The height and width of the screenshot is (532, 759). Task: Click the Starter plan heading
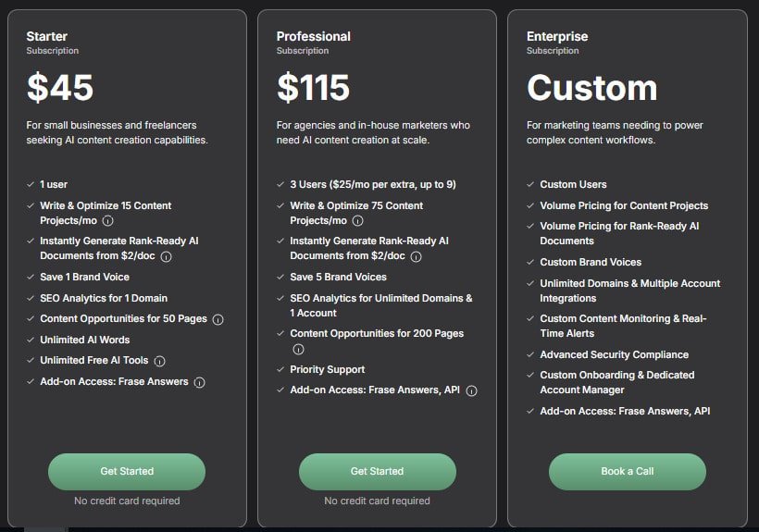click(x=47, y=37)
